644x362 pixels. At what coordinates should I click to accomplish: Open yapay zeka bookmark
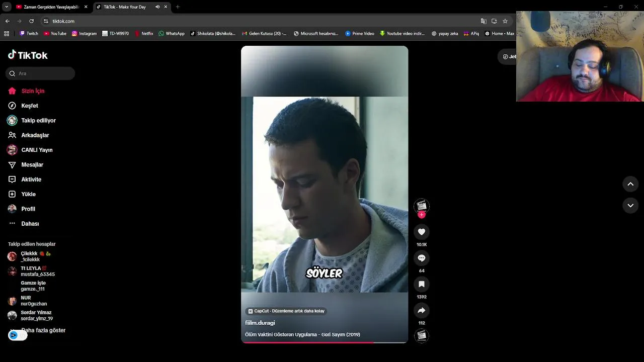pyautogui.click(x=445, y=34)
